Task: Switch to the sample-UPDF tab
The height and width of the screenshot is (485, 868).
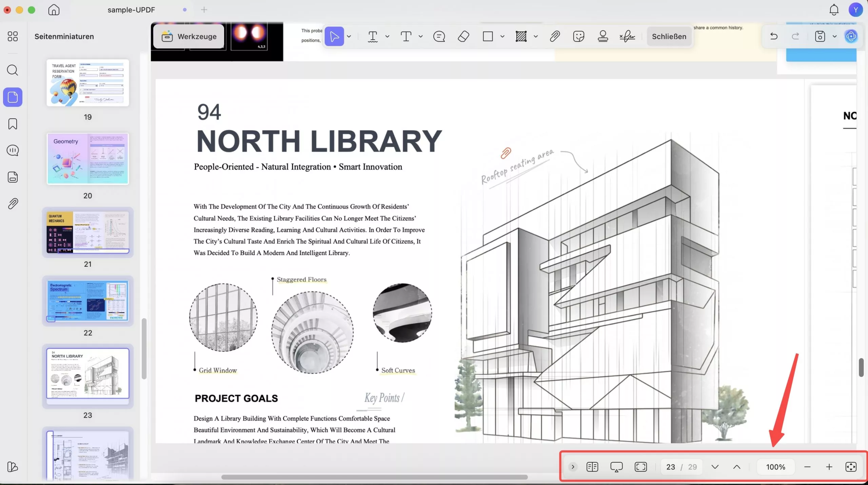Action: click(131, 10)
